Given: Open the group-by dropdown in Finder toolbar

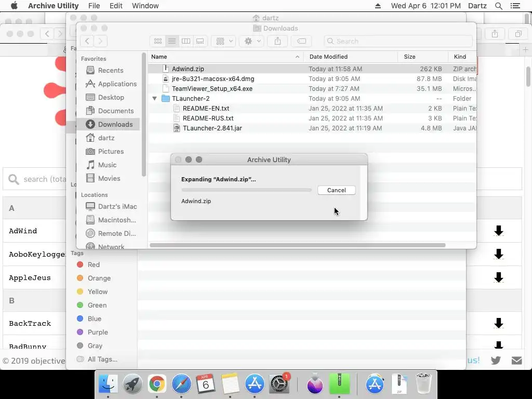Looking at the screenshot, I should click(223, 41).
